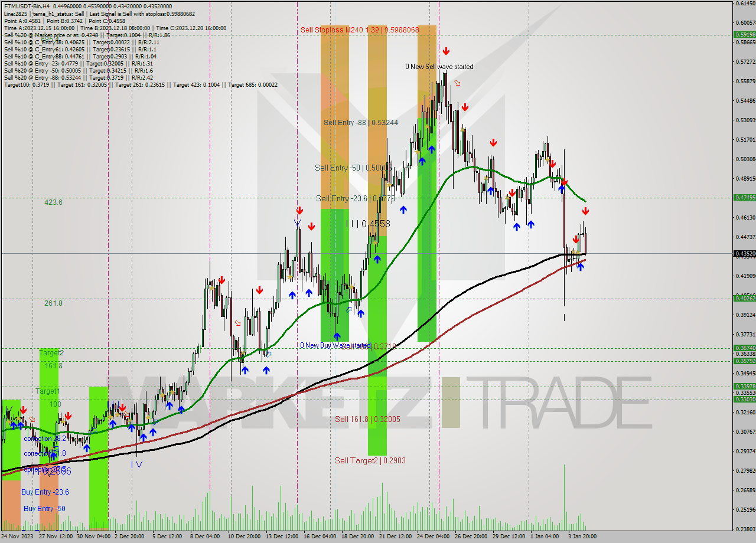Click the 'Time A:2023.12.15 16:00:00' line
756x543 pixels.
coord(115,28)
